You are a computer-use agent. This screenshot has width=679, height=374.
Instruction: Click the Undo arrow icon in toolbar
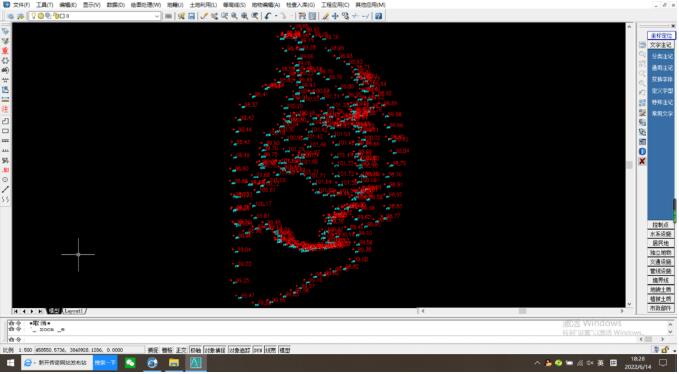[268, 16]
